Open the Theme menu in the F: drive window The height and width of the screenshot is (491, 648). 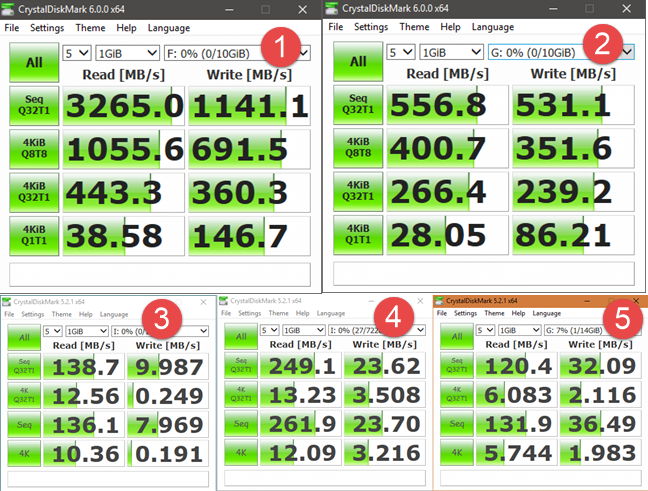click(90, 28)
